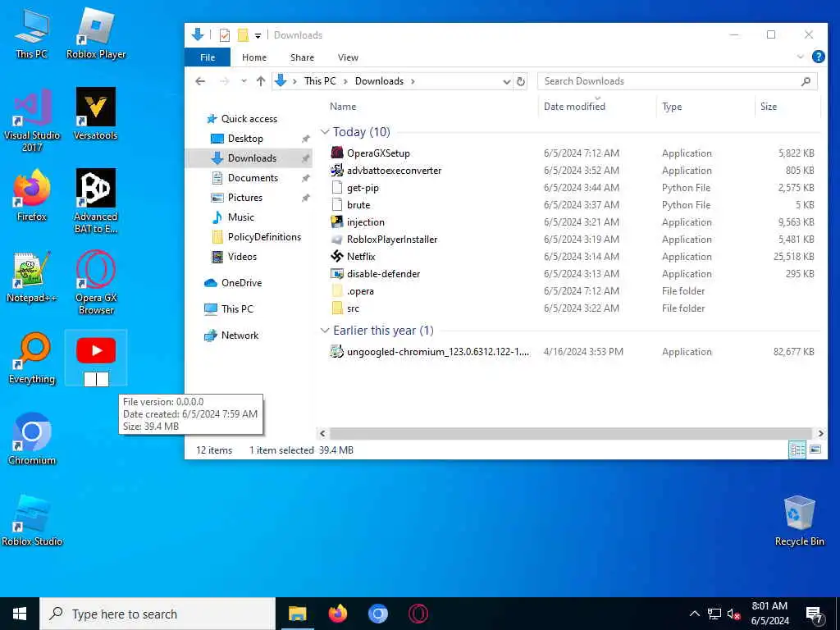Go up one folder level

pyautogui.click(x=261, y=81)
